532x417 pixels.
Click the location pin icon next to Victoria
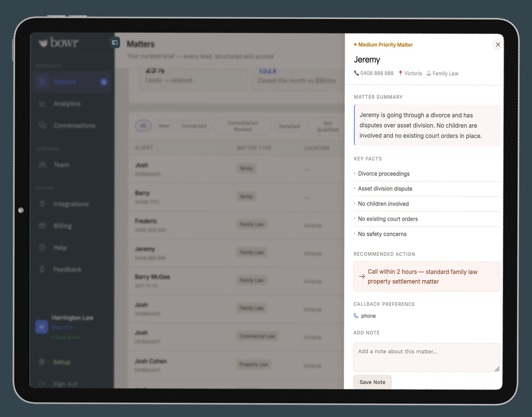coord(401,73)
